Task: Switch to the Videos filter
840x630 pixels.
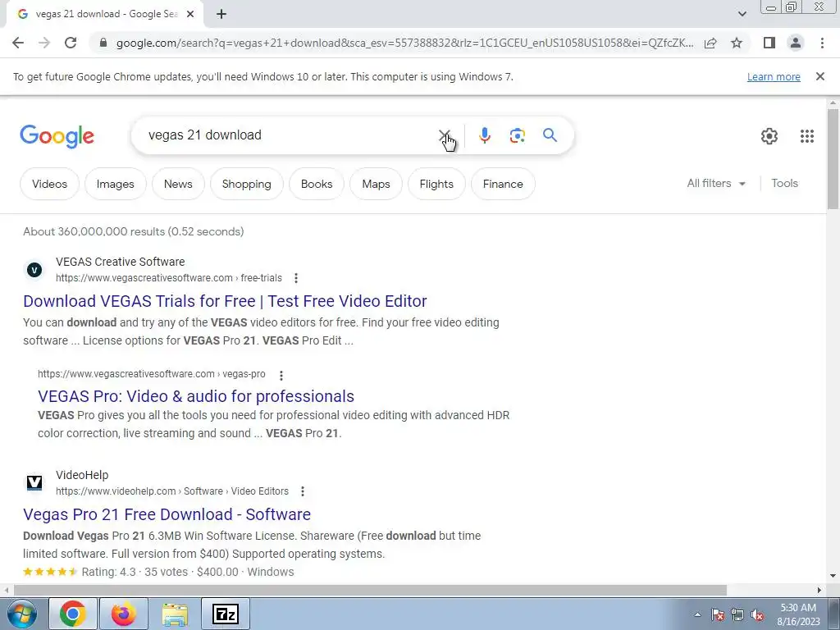Action: 49,184
